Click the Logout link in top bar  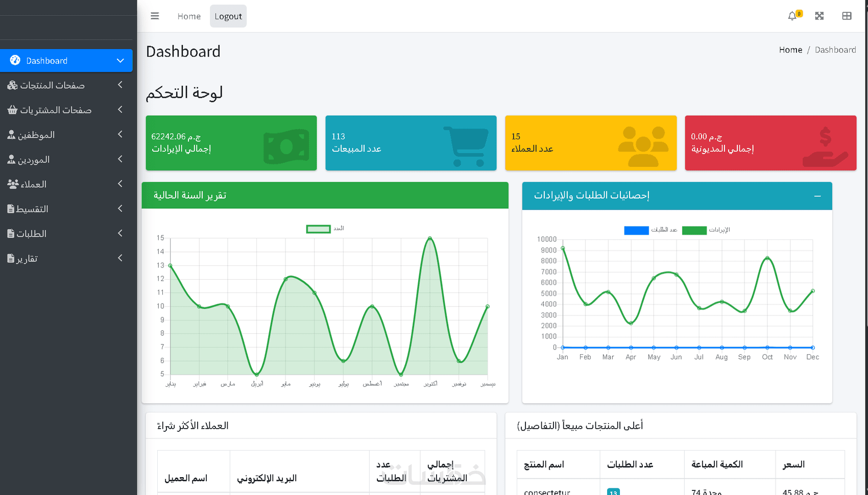point(228,16)
